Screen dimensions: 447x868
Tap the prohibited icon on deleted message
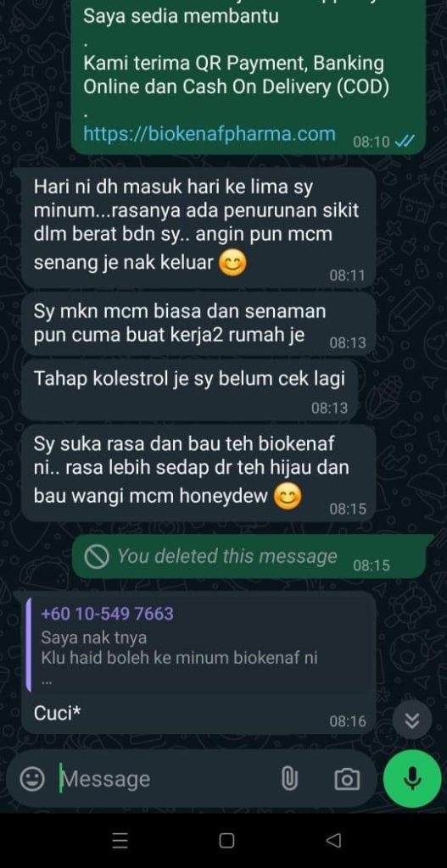click(x=97, y=558)
